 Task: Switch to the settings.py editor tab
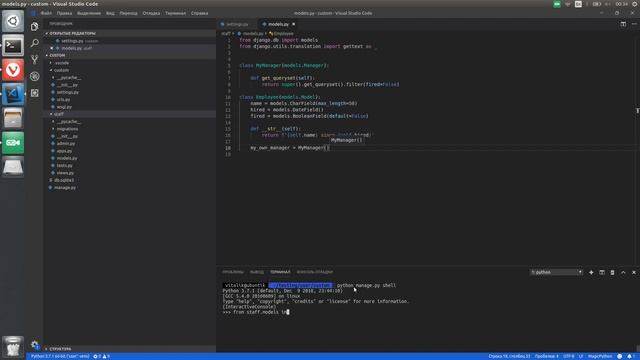point(237,24)
